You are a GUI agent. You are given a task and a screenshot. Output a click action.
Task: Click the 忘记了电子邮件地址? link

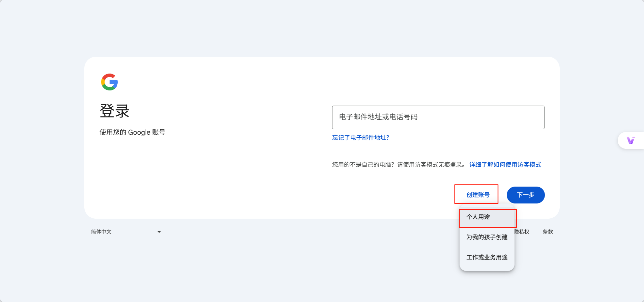click(x=360, y=138)
